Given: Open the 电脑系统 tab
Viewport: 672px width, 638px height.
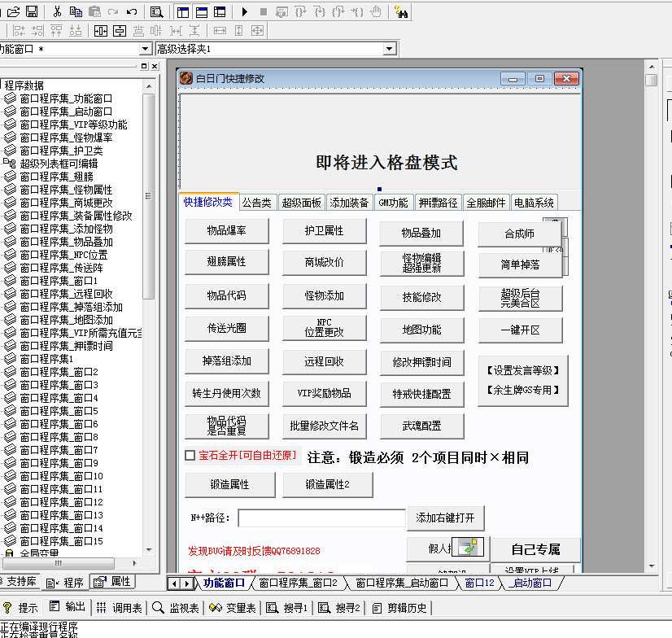Looking at the screenshot, I should point(534,203).
